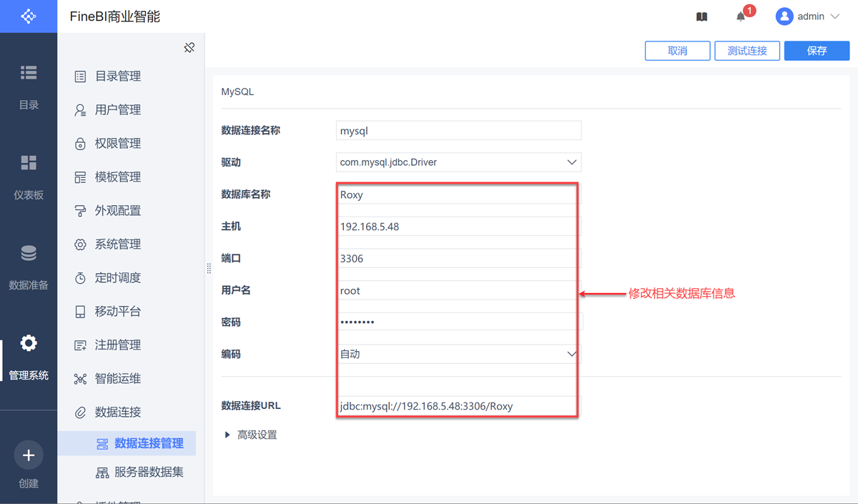This screenshot has width=858, height=504.
Task: Expand 高级设置 advanced settings
Action: [251, 435]
